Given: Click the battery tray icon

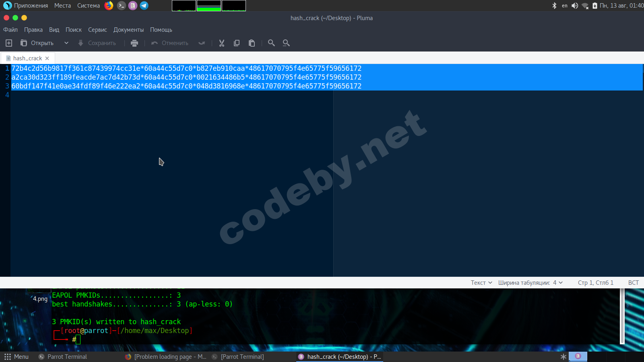Looking at the screenshot, I should [x=595, y=6].
